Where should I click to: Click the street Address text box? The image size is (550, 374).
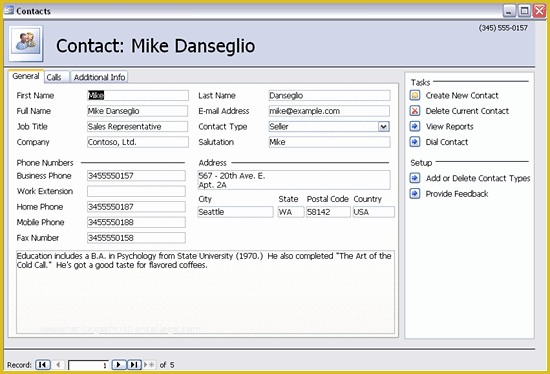pos(294,180)
